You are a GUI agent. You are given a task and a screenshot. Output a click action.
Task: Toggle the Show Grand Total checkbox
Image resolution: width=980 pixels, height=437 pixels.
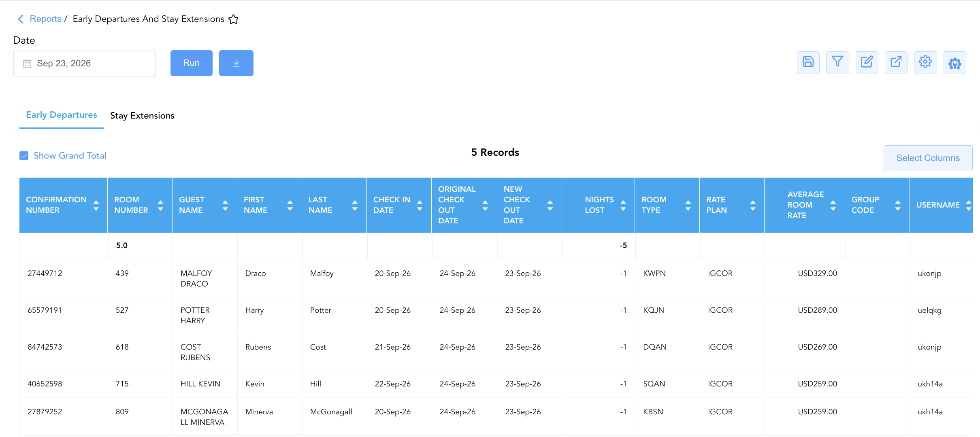tap(24, 156)
